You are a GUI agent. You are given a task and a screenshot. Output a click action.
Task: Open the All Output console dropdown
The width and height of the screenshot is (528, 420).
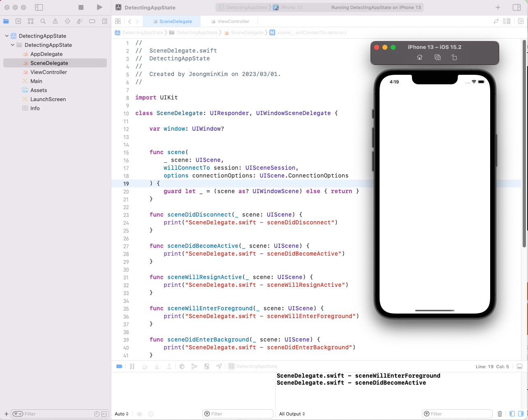[x=292, y=414]
